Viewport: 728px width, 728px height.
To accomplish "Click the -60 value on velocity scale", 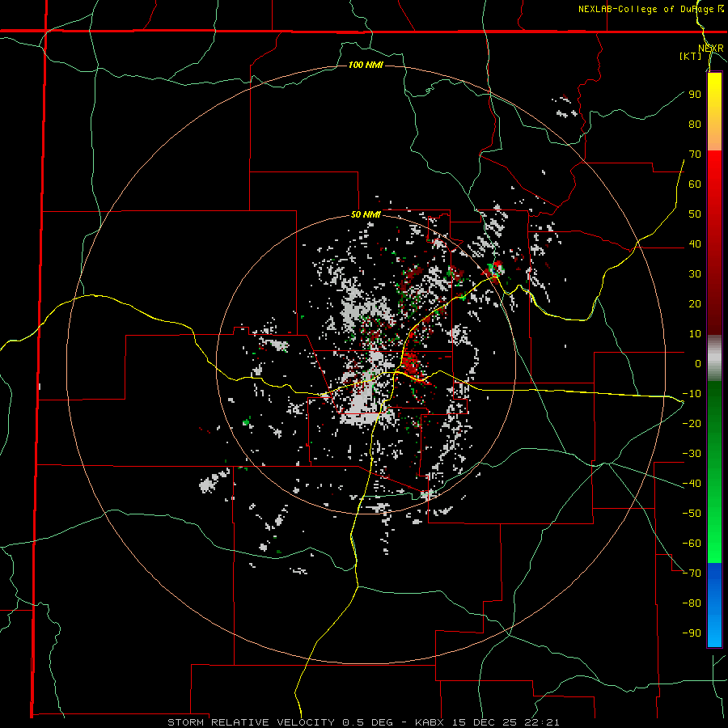I will pos(692,544).
